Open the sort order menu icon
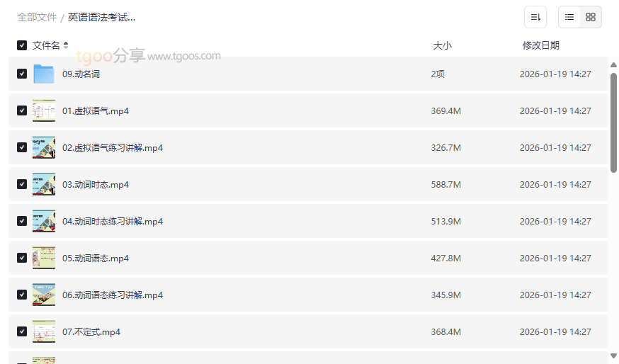Screen dimensions: 619x364 pyautogui.click(x=535, y=17)
